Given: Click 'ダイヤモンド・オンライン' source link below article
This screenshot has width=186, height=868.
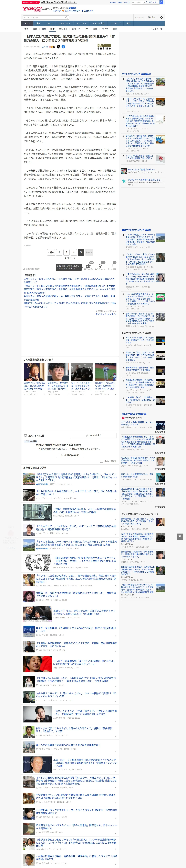Looking at the screenshot, I should coord(106,314).
